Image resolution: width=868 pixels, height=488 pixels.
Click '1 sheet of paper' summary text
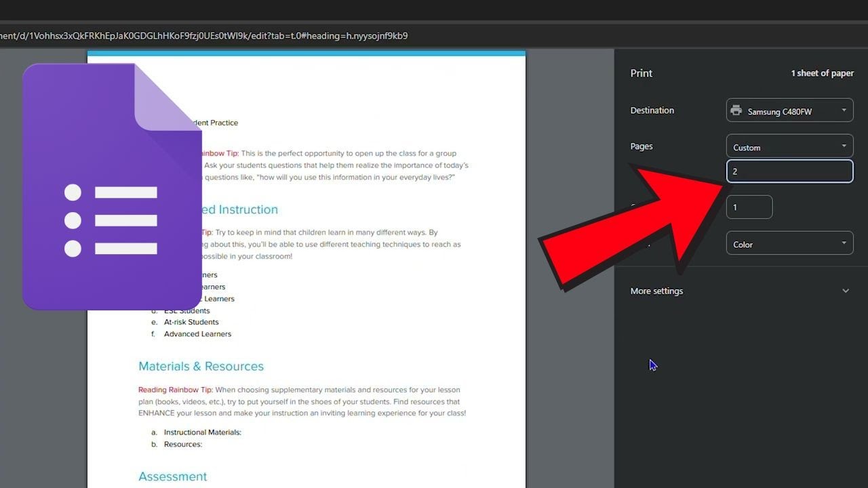(822, 73)
